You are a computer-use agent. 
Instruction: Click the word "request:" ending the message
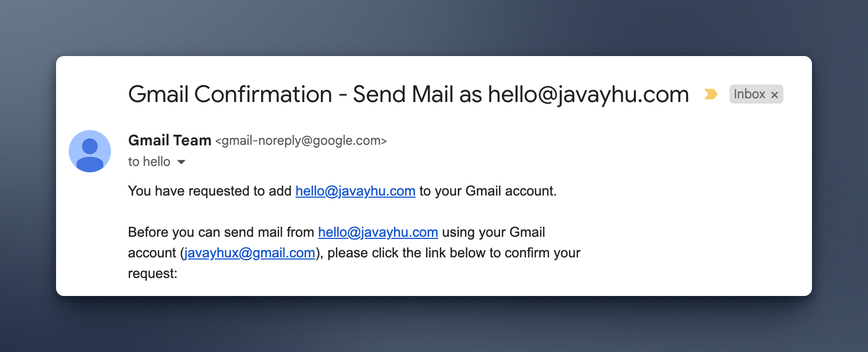click(x=152, y=273)
